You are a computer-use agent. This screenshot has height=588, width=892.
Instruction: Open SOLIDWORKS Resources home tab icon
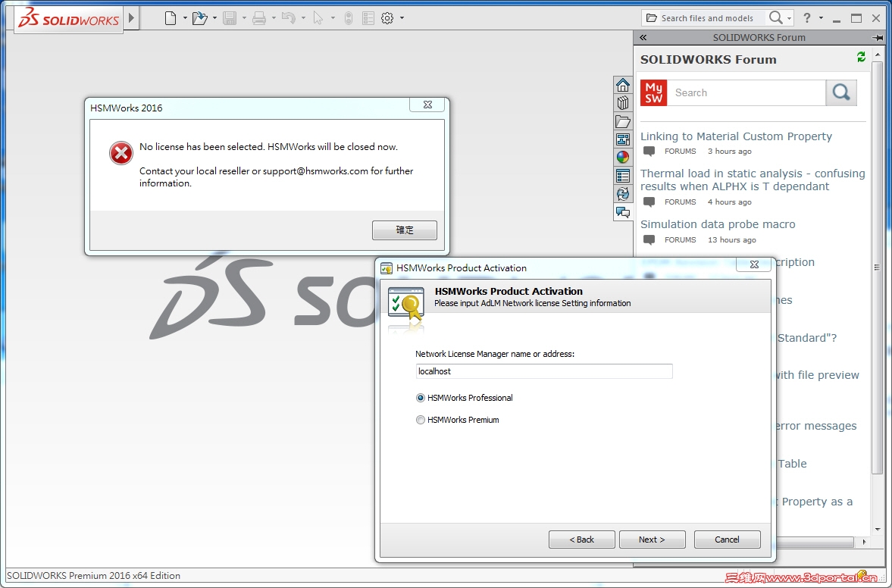tap(623, 85)
